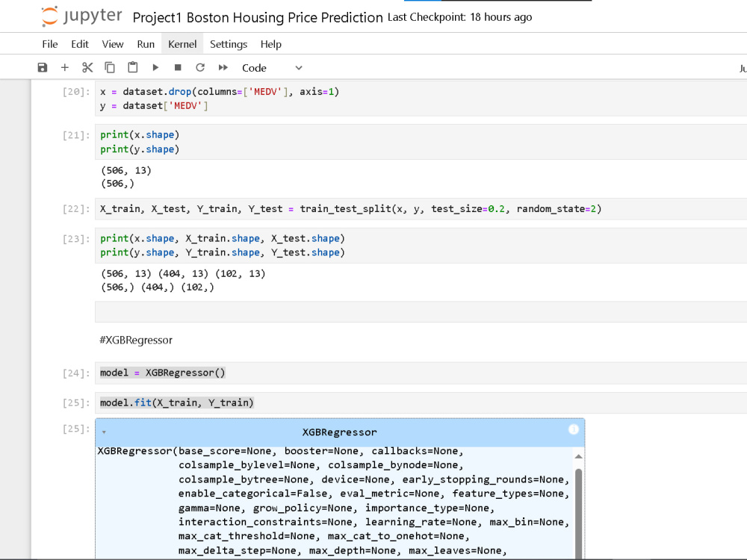Screen dimensions: 747x560
Task: Open the Settings menu
Action: [229, 44]
